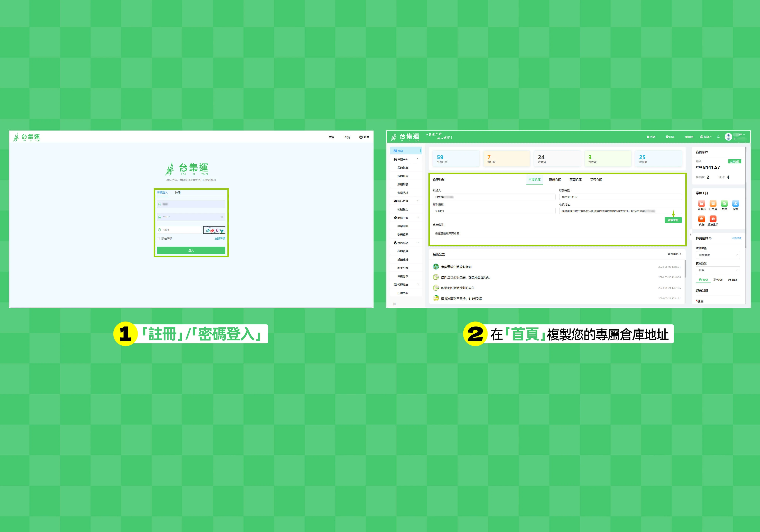Click the sidebar collapse hamburger icon

394,304
